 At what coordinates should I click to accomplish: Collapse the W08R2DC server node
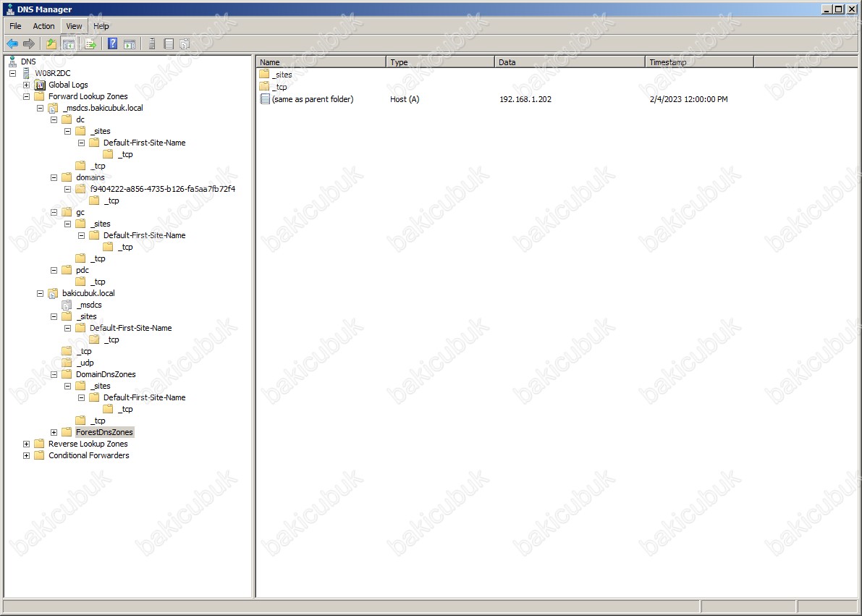[12, 73]
